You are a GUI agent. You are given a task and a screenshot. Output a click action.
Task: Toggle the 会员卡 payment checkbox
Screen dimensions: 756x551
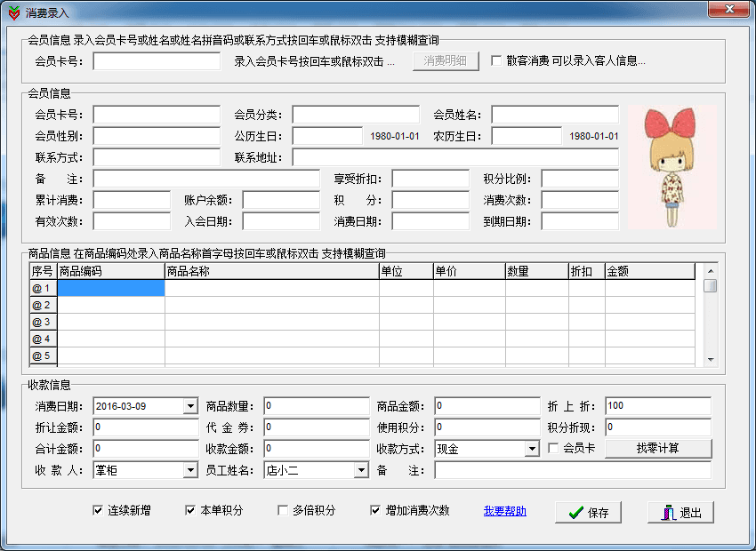click(x=553, y=449)
